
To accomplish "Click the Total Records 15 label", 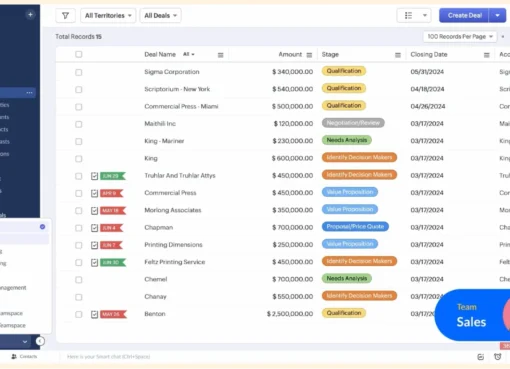I will pyautogui.click(x=79, y=37).
